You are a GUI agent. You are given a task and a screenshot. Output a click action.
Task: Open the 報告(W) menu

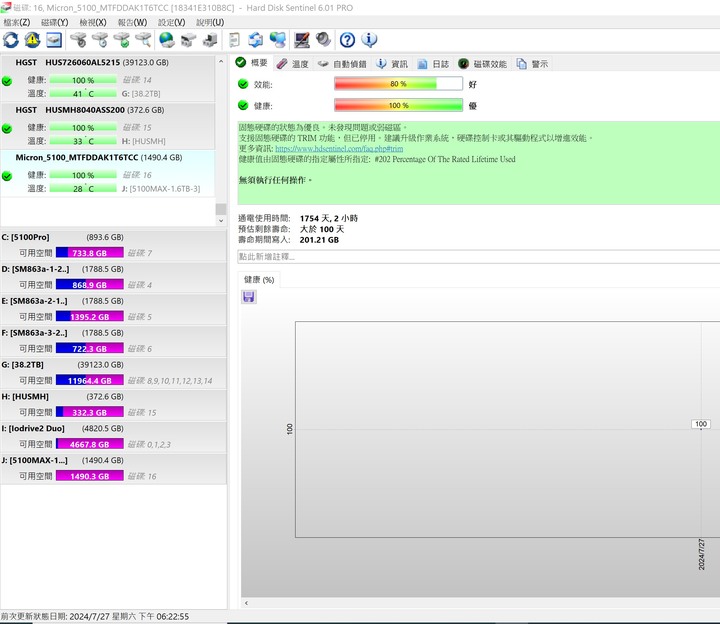click(132, 22)
